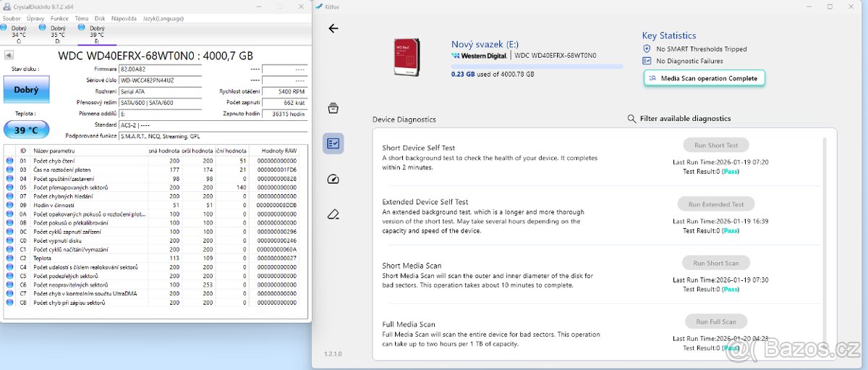
Task: Click the Kitfox logo in the title bar
Action: (x=320, y=7)
